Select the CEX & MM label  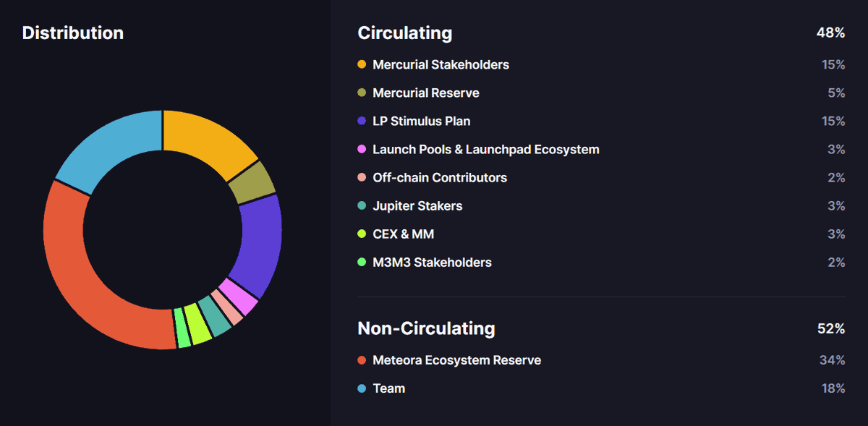[403, 234]
